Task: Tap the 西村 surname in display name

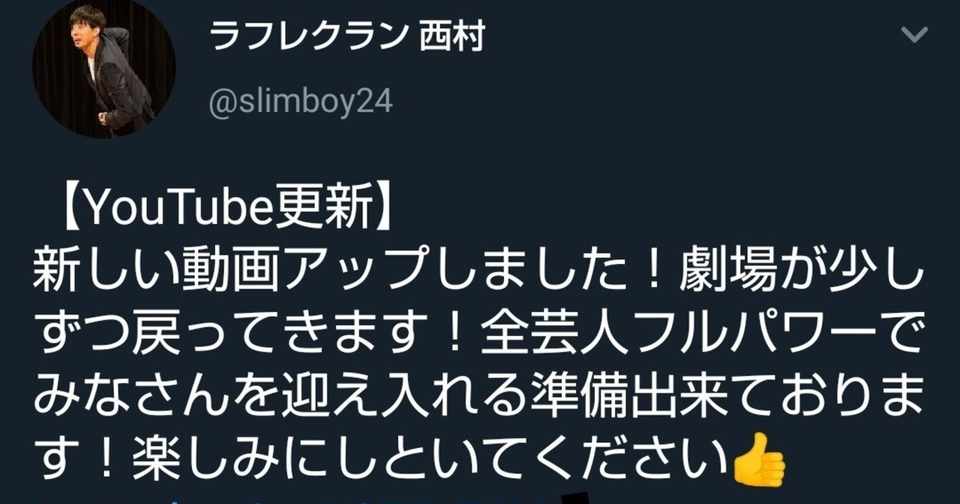Action: [452, 37]
